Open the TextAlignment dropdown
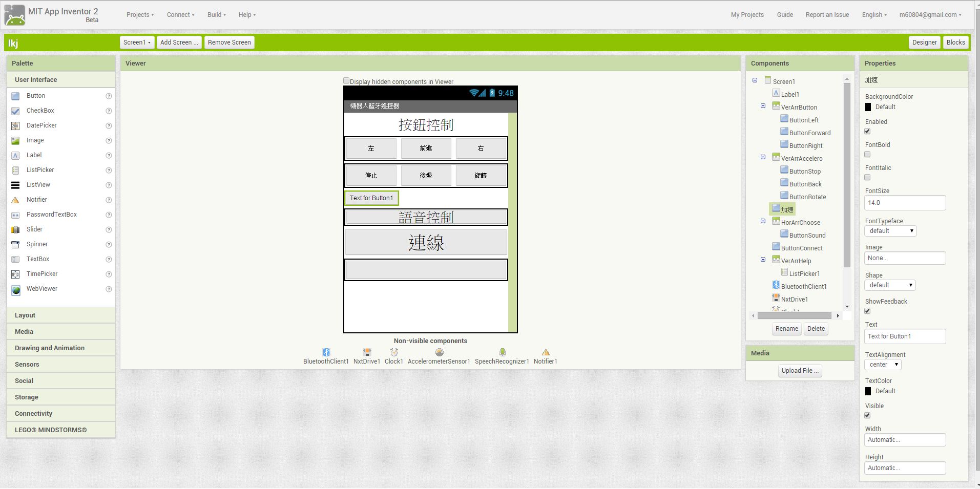This screenshot has height=489, width=980. point(883,365)
